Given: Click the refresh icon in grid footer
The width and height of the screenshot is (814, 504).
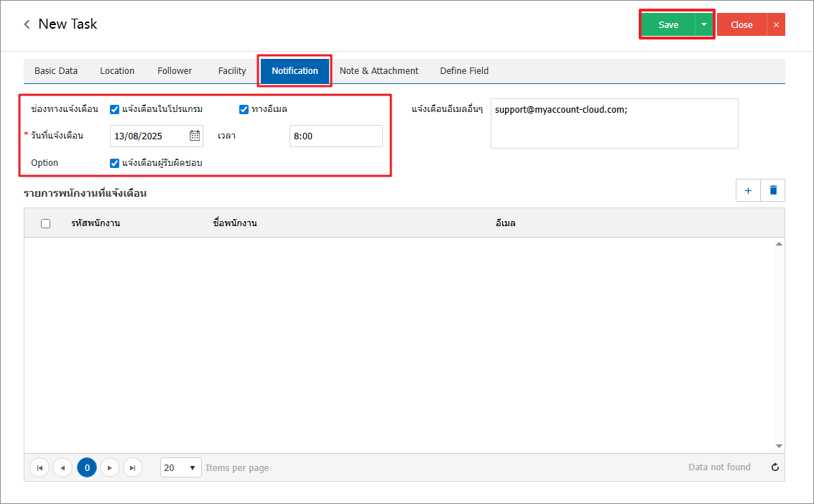Looking at the screenshot, I should point(775,467).
